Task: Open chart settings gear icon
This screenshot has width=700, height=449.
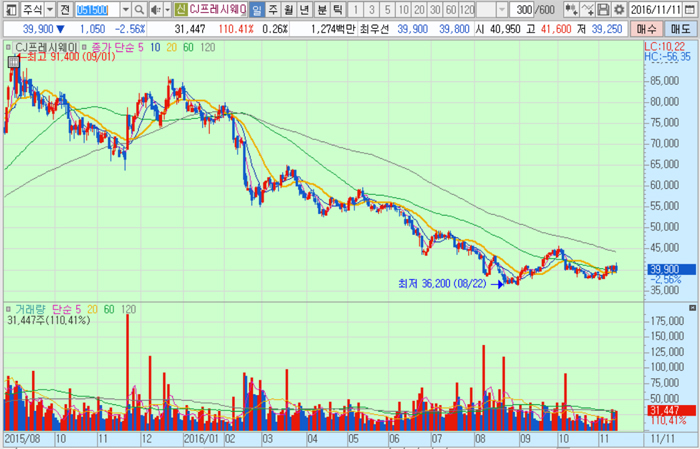Action: (x=619, y=9)
